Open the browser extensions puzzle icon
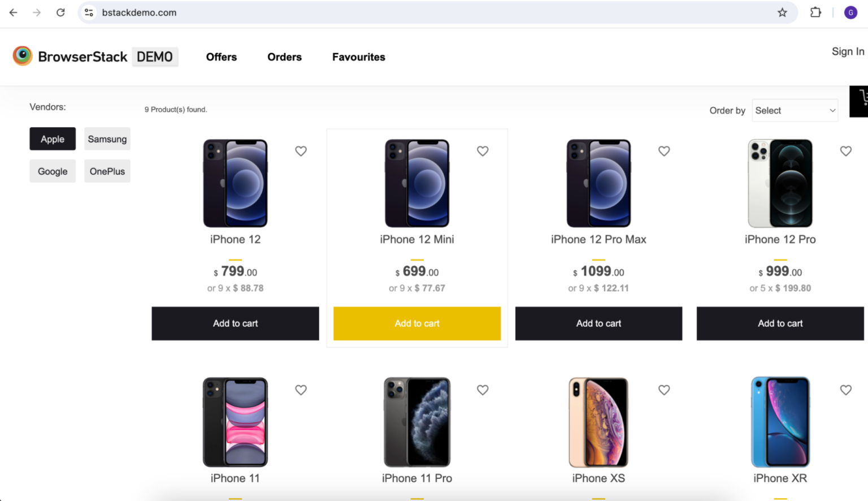 [815, 12]
